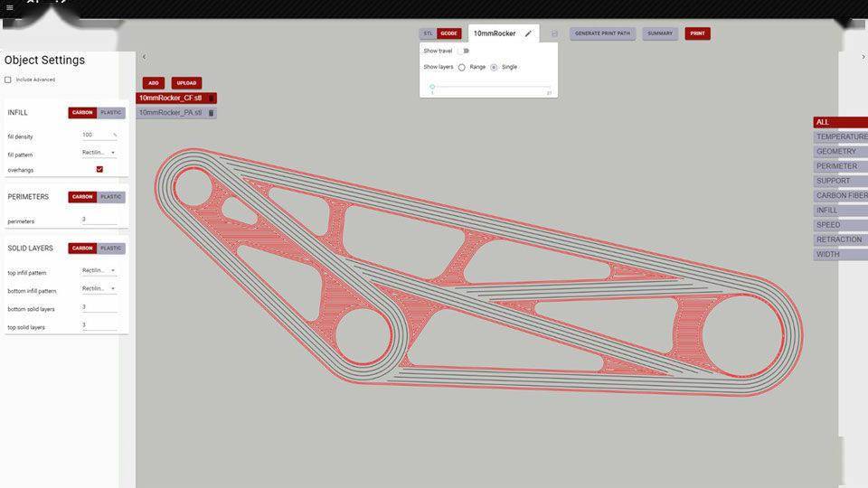The image size is (868, 488).
Task: Delete the 10mmRocker_CF.stl file
Action: (x=212, y=98)
